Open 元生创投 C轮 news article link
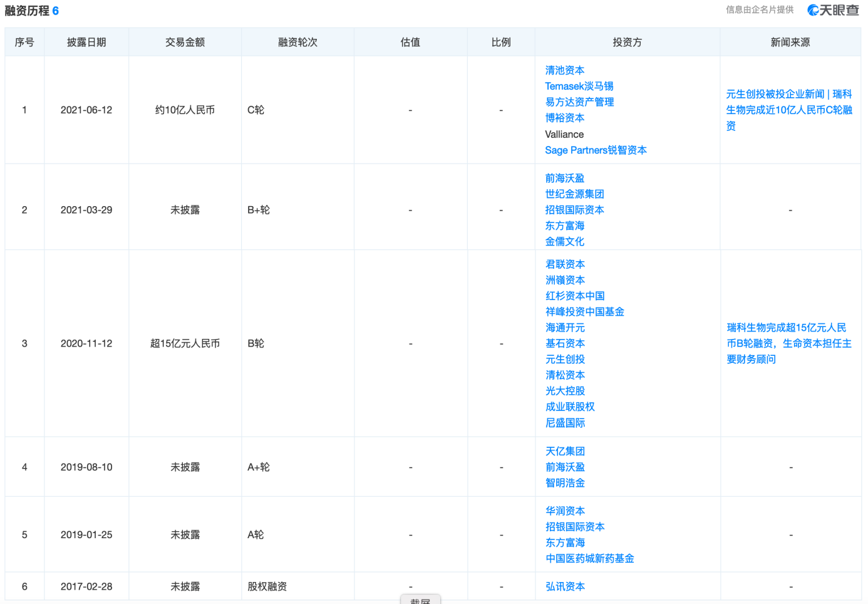The width and height of the screenshot is (868, 604). pos(788,110)
